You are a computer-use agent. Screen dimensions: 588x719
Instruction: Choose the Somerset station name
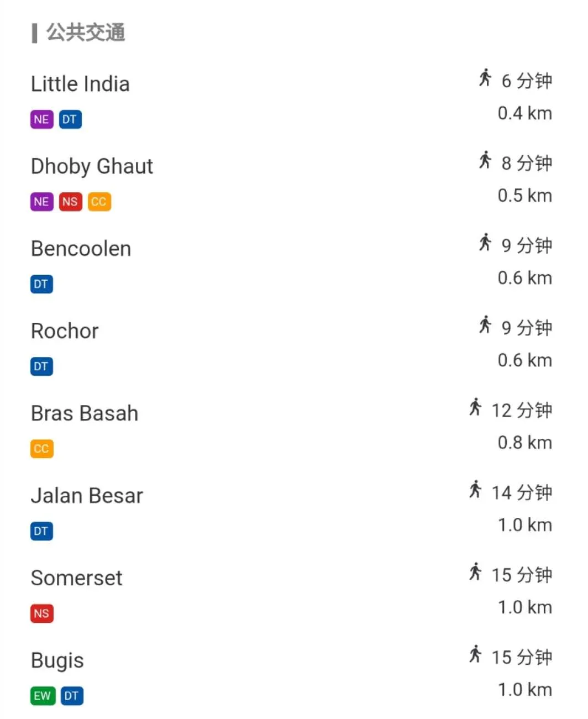click(x=77, y=578)
